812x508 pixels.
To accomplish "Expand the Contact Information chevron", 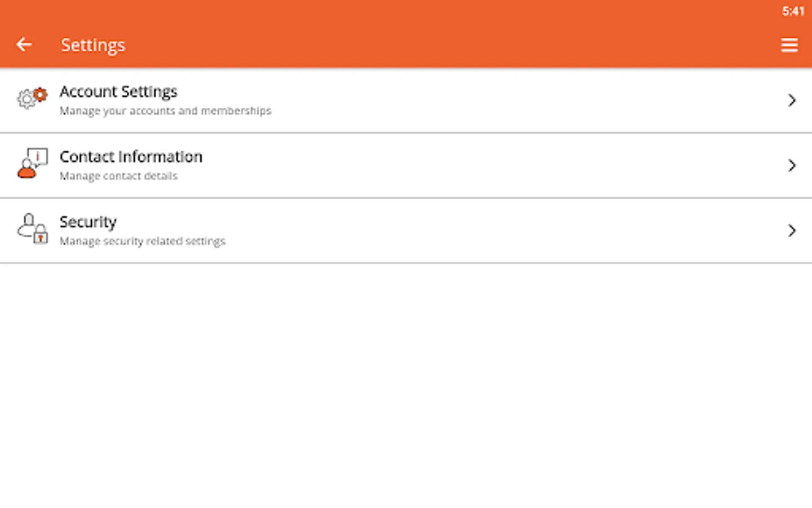I will pyautogui.click(x=792, y=165).
